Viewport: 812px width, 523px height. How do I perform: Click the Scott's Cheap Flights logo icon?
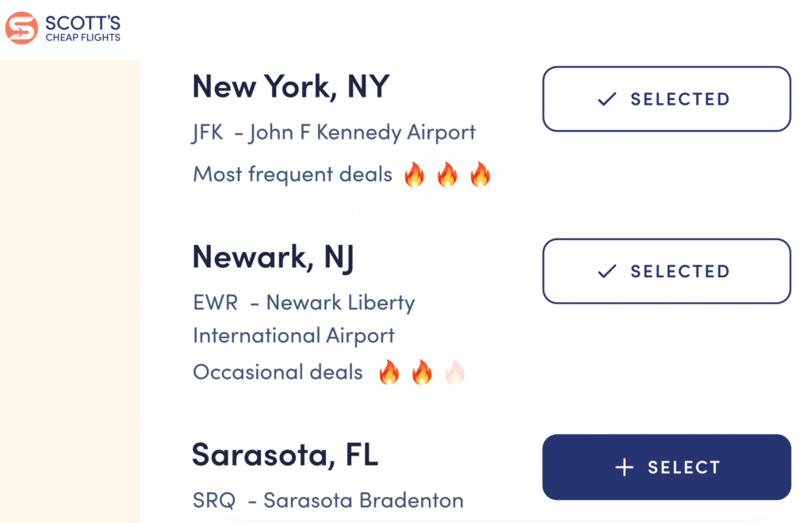(x=21, y=28)
